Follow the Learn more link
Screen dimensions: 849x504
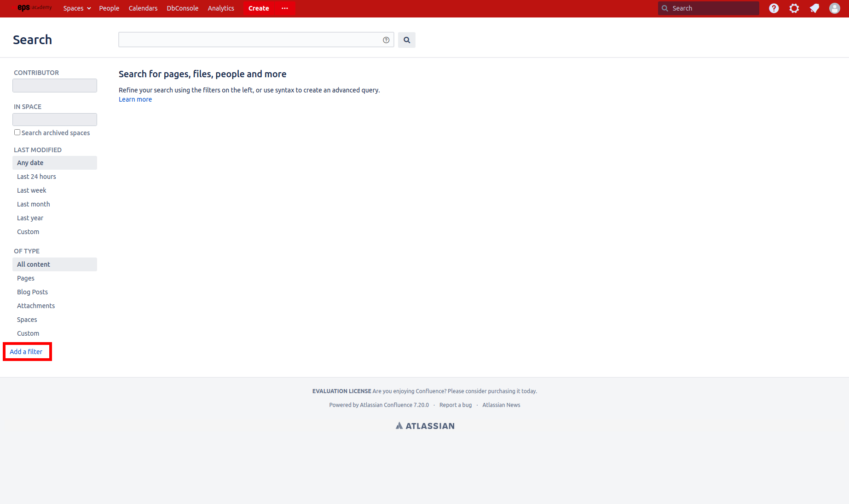(135, 99)
